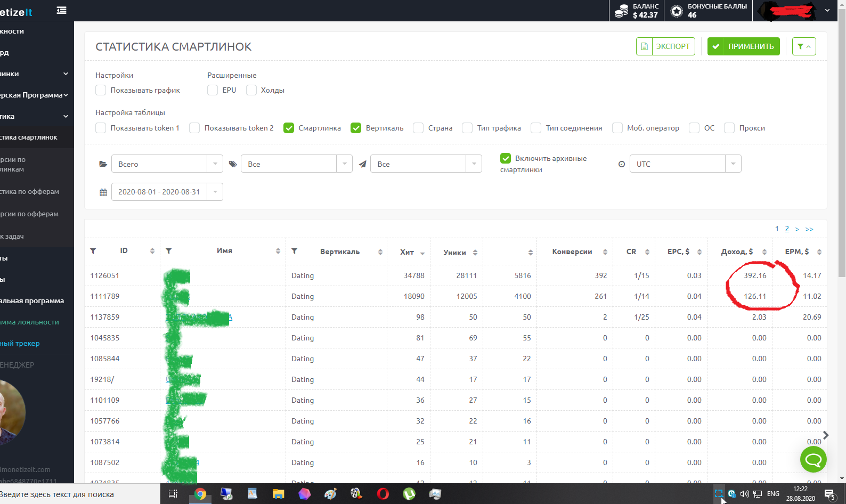Click the folder icon beside Всего
The width and height of the screenshot is (846, 504).
pyautogui.click(x=103, y=164)
